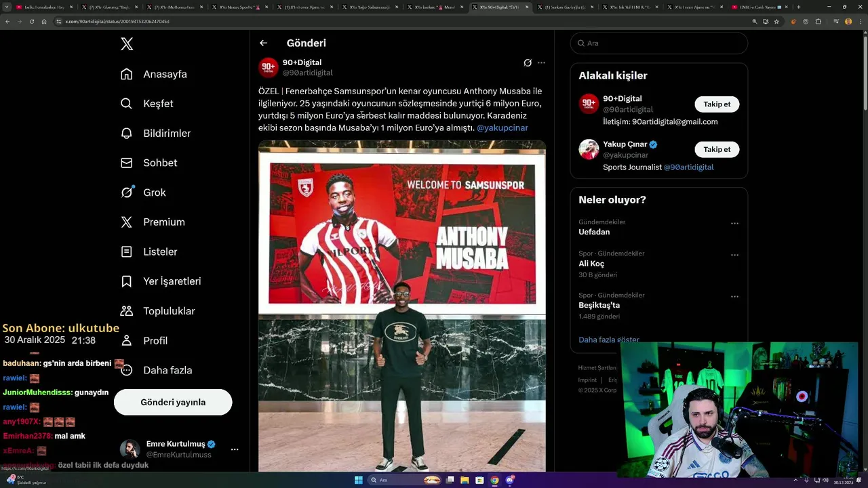Select the Uefadan trending topic

594,232
